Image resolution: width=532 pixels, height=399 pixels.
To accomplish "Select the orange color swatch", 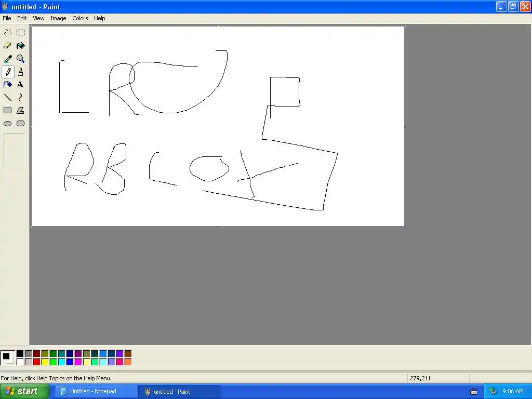I will pyautogui.click(x=128, y=362).
